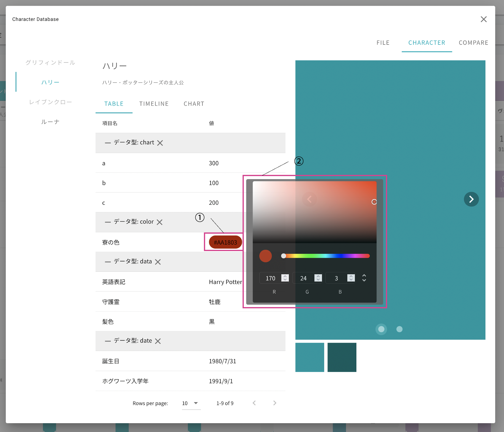Step the B value spinner
This screenshot has width=504, height=432.
[351, 278]
